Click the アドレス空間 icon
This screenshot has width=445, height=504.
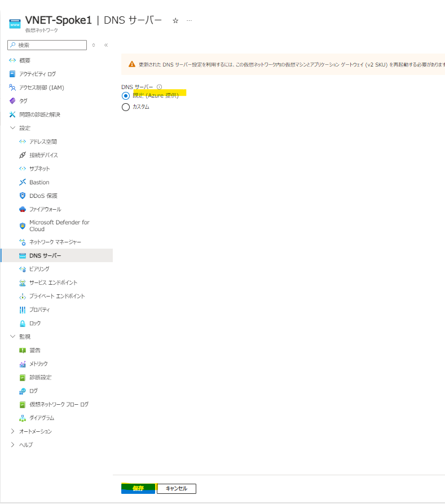(x=23, y=142)
